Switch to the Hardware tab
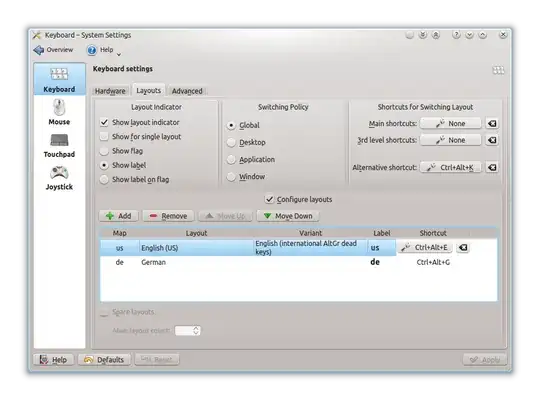Screen dimensions: 540x400 [110, 91]
